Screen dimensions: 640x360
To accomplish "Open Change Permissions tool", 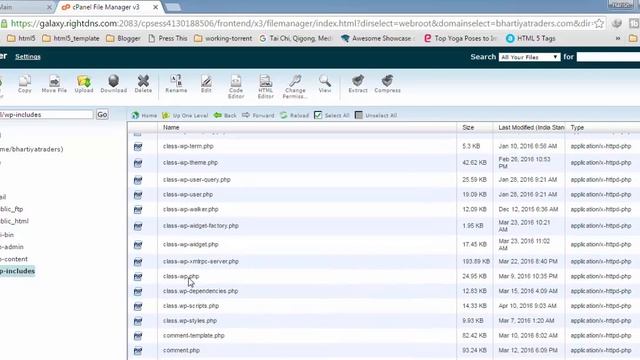I will pos(295,87).
